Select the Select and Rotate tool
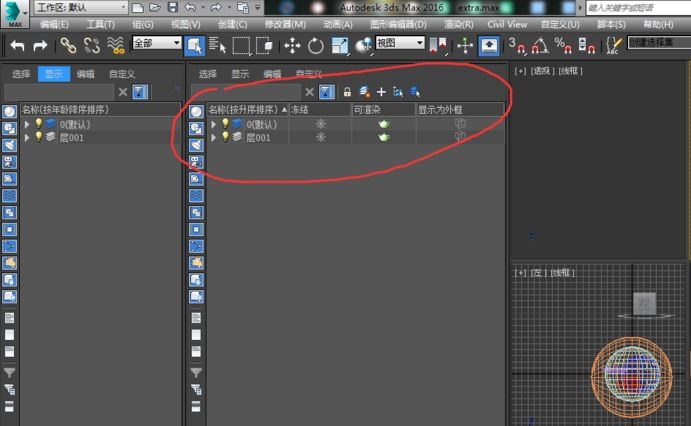691x426 pixels. 316,46
